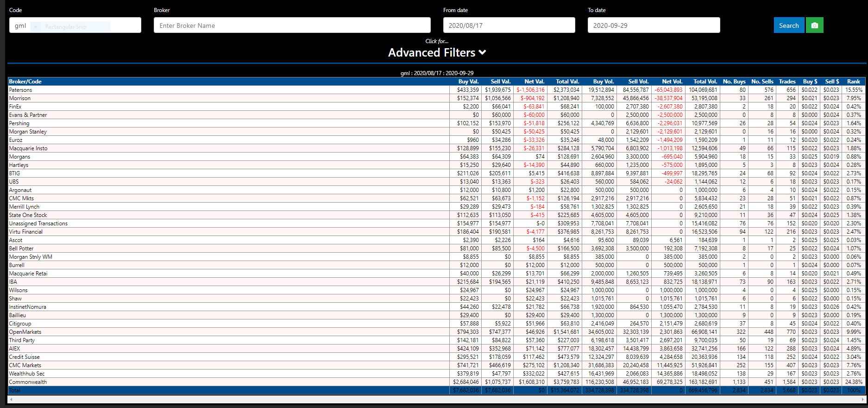Click the OpenMarkets broker name
Screen dimensions: 868x408
coord(25,332)
